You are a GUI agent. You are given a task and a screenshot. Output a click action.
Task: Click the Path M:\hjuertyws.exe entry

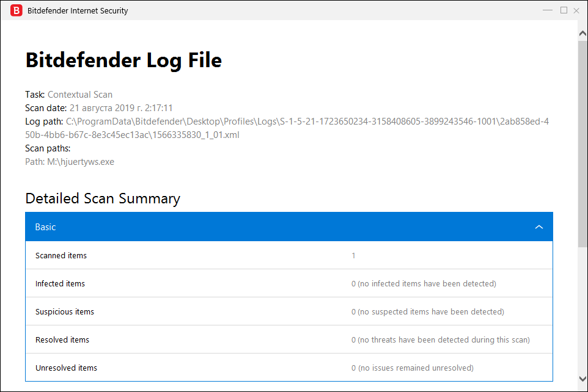(70, 162)
